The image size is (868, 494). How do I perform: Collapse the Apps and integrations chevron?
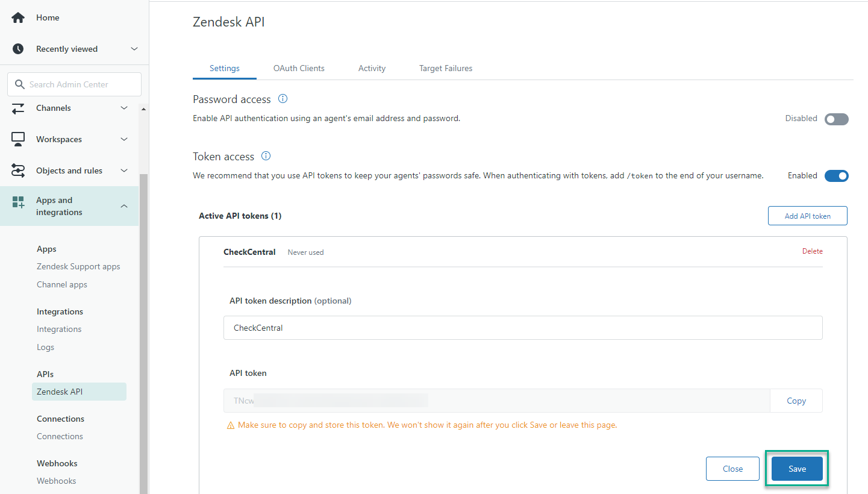124,206
